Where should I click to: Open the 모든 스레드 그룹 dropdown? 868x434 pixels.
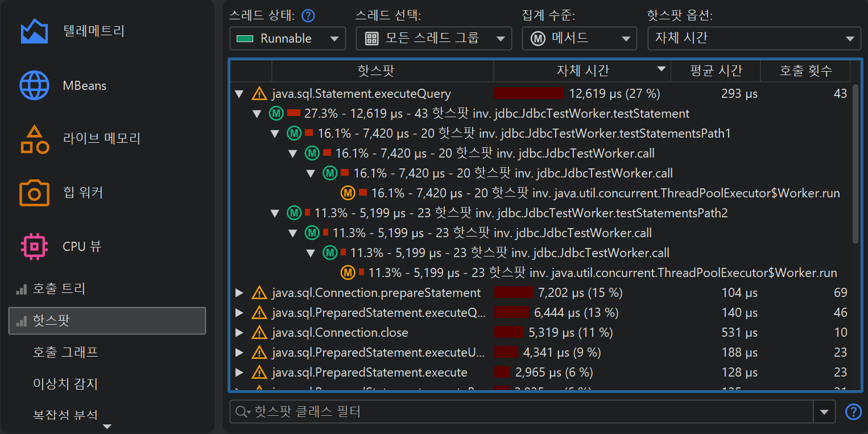tap(431, 39)
